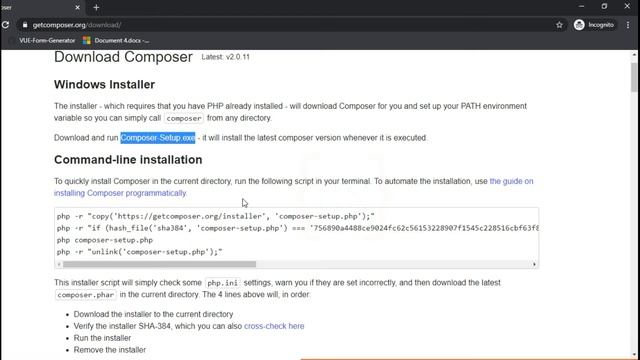
Task: Click the 'Remove the installer' bullet
Action: [x=109, y=350]
